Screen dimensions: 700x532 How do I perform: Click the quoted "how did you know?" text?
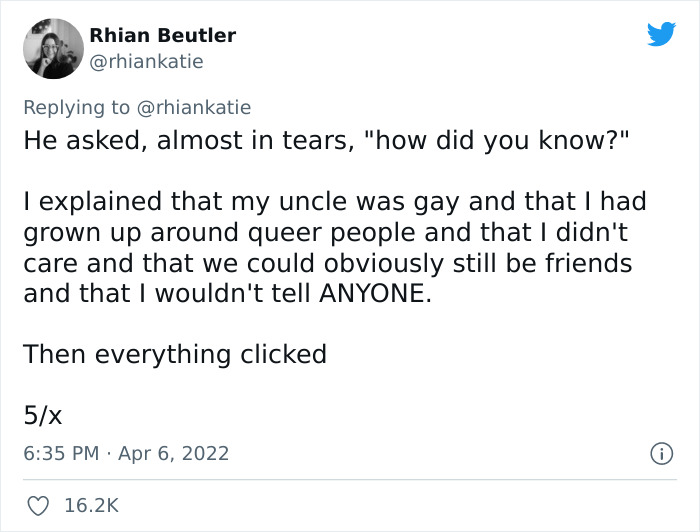496,140
